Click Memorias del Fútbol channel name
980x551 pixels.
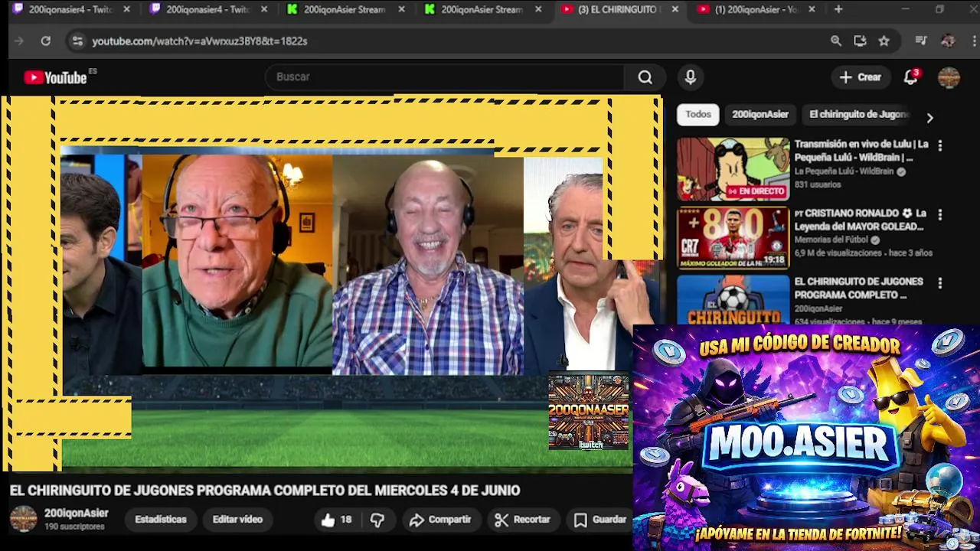click(x=831, y=240)
